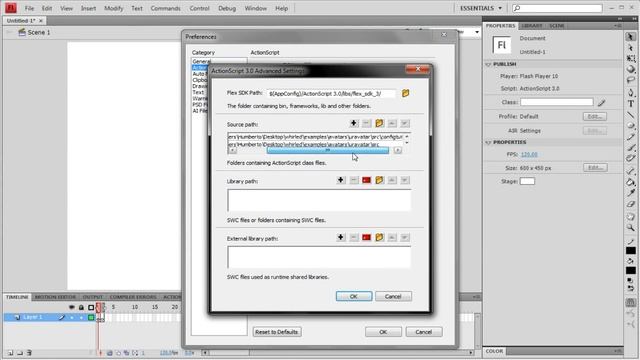Browse to folder for Source path
Viewport: 640px width, 360px height.
(379, 123)
